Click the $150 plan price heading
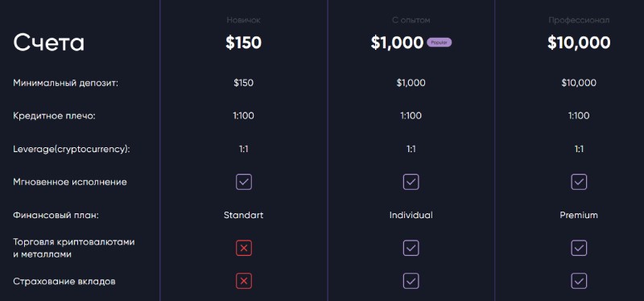The height and width of the screenshot is (301, 644). pos(244,43)
